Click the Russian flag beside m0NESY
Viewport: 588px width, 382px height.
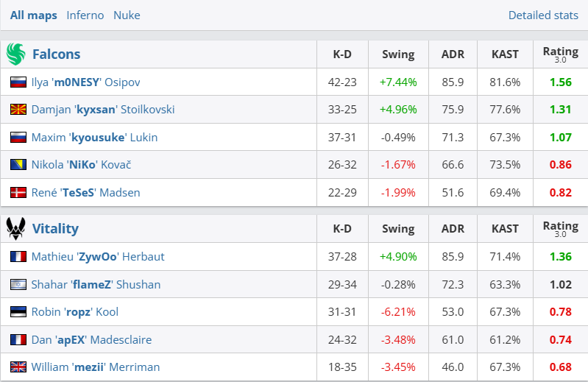(18, 82)
